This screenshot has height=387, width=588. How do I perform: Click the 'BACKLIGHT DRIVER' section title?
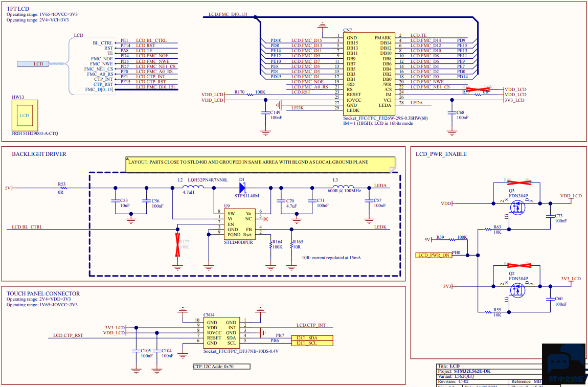pyautogui.click(x=39, y=154)
